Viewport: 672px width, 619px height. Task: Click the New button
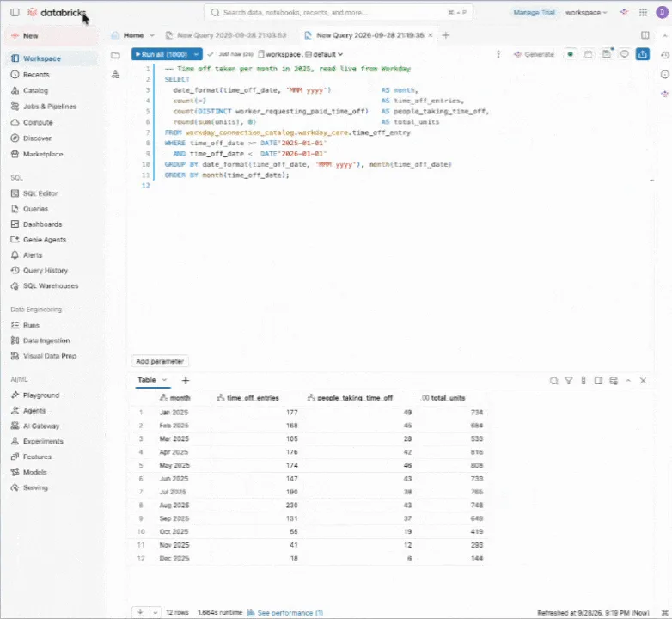point(52,35)
